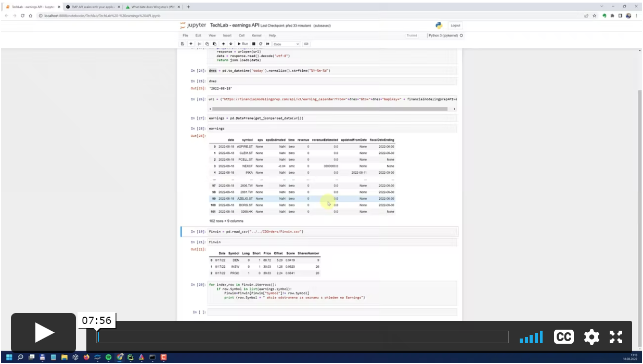Image resolution: width=643 pixels, height=364 pixels.
Task: Open the Windows Start menu
Action: (x=9, y=357)
